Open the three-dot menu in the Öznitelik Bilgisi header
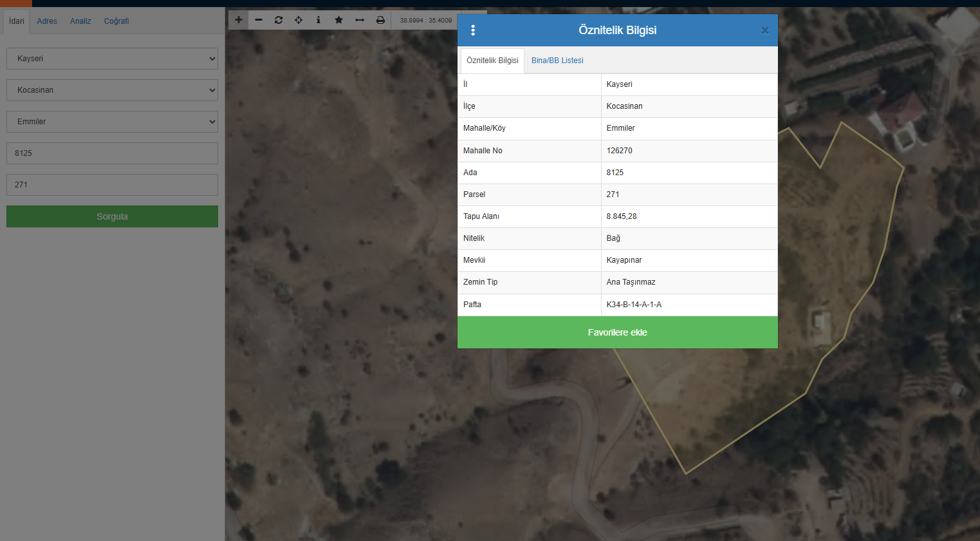 [473, 30]
